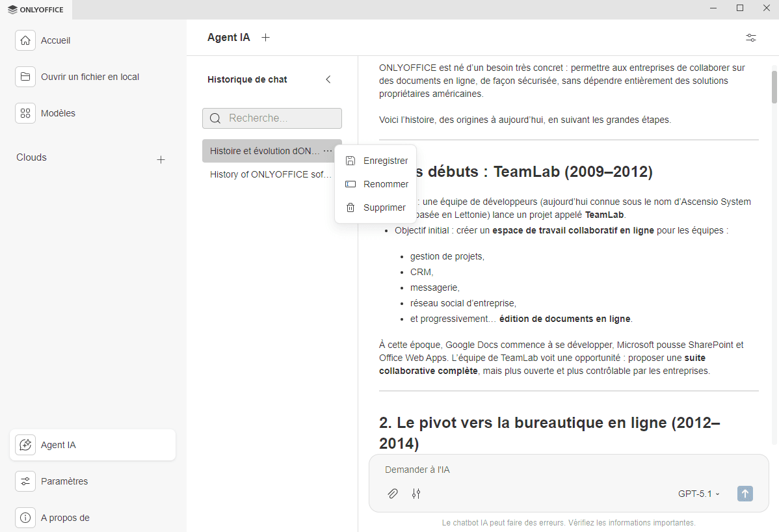
Task: Open chat parameters via top-right filter icon
Action: (x=750, y=38)
